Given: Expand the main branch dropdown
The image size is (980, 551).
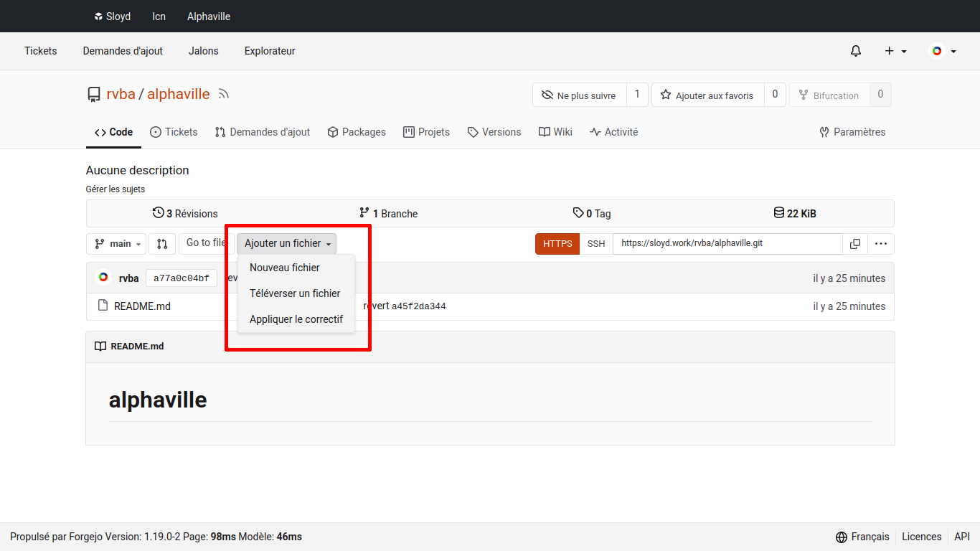Looking at the screenshot, I should click(116, 244).
